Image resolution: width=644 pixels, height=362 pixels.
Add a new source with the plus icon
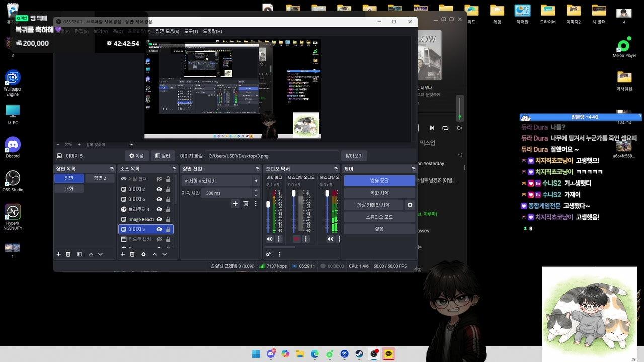pyautogui.click(x=122, y=254)
